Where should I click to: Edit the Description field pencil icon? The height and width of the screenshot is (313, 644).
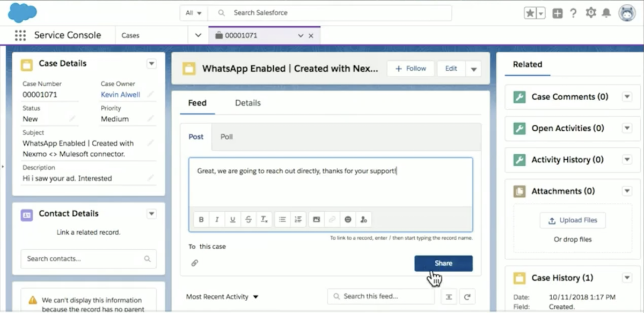151,178
